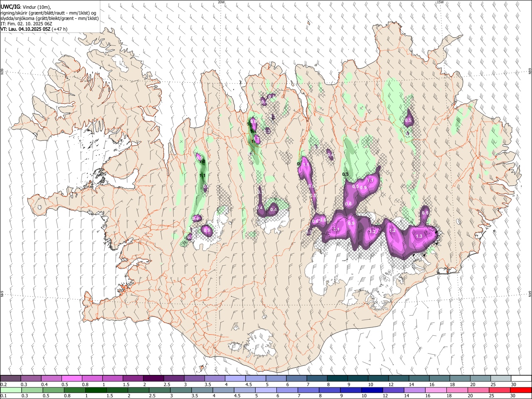
Task: Pick the 1.5–2 deep purple swatch, snow row
Action: (x=133, y=378)
